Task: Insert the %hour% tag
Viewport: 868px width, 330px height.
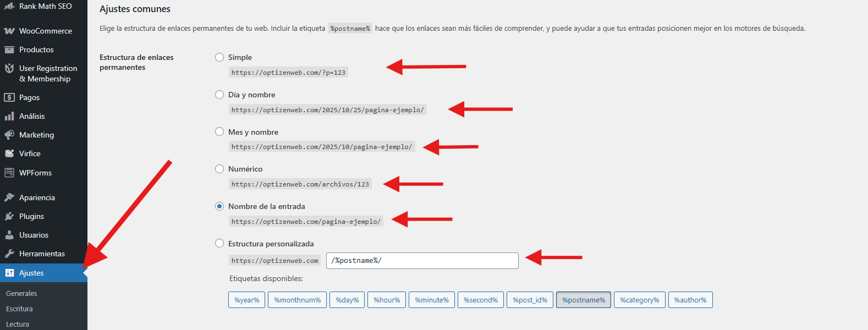Action: (387, 300)
